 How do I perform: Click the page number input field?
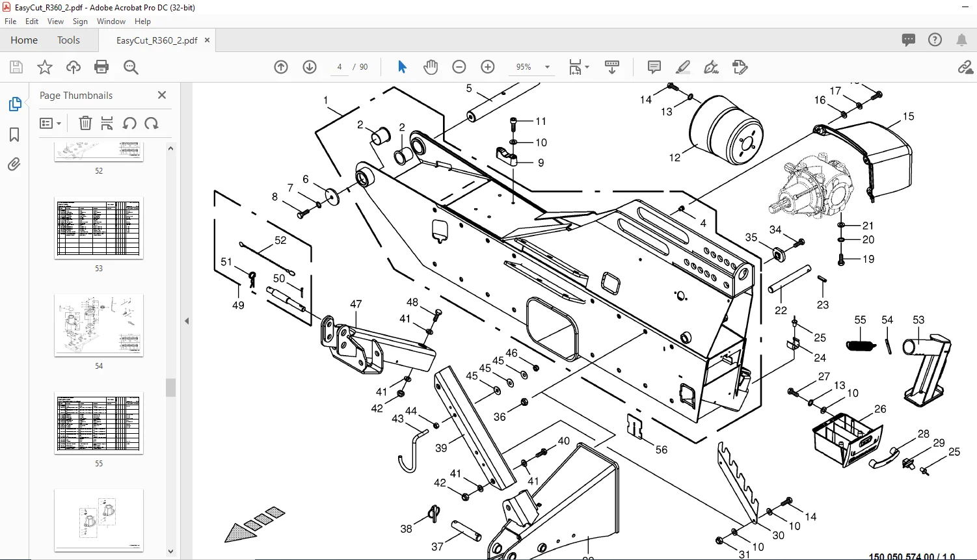[340, 67]
